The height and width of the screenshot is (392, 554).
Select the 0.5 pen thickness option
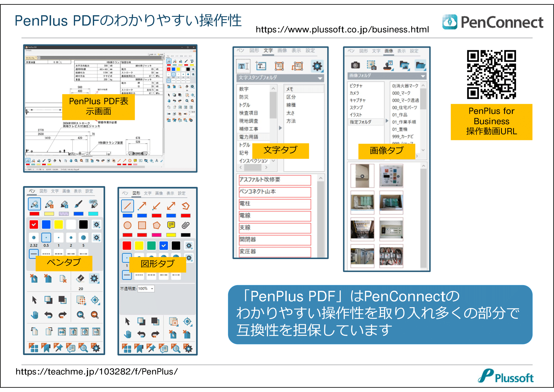pyautogui.click(x=46, y=238)
